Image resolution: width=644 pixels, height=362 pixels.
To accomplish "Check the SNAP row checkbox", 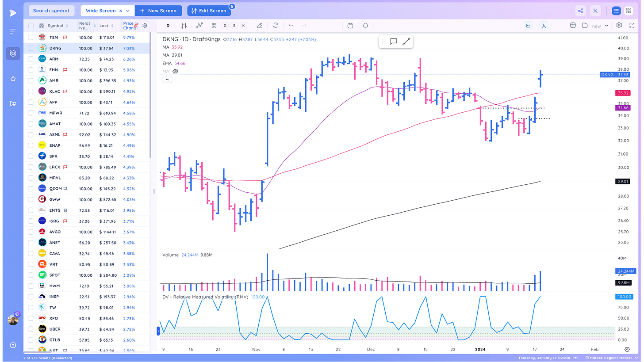I will 31,145.
